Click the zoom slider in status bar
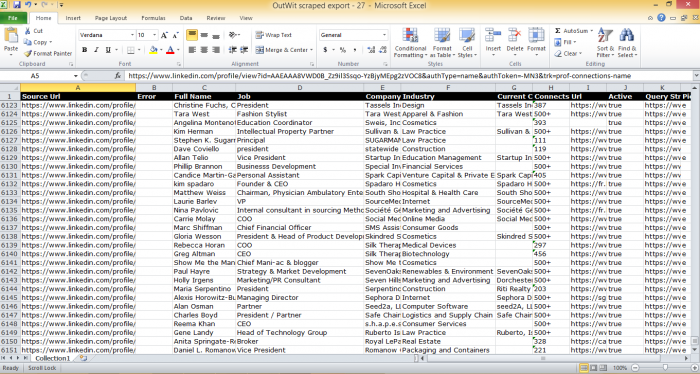 [665, 368]
